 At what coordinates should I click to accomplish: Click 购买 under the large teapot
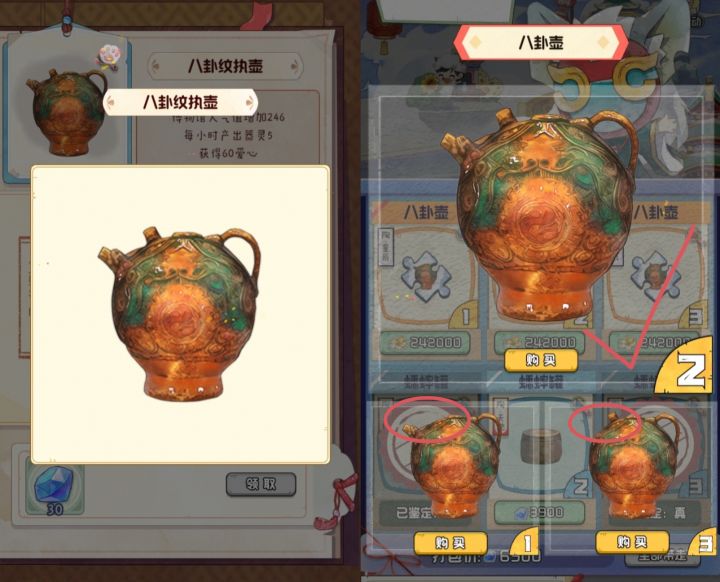540,360
